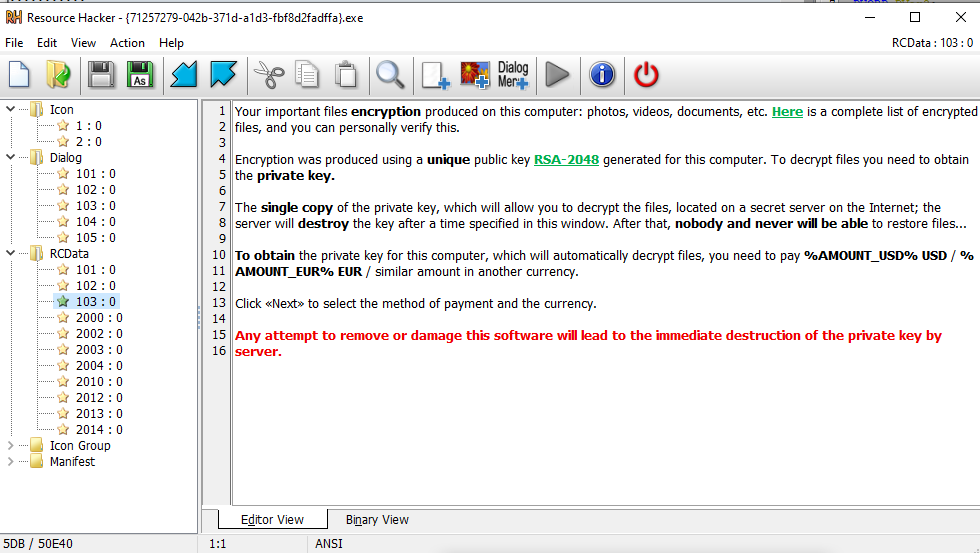Screen dimensions: 980x553
Task: Collapse the Icon tree folder
Action: tap(11, 109)
